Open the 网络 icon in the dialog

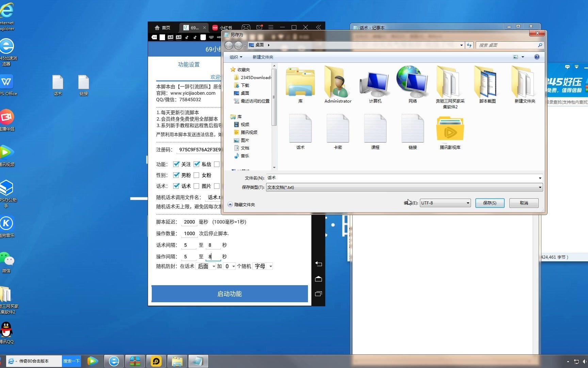pos(413,85)
